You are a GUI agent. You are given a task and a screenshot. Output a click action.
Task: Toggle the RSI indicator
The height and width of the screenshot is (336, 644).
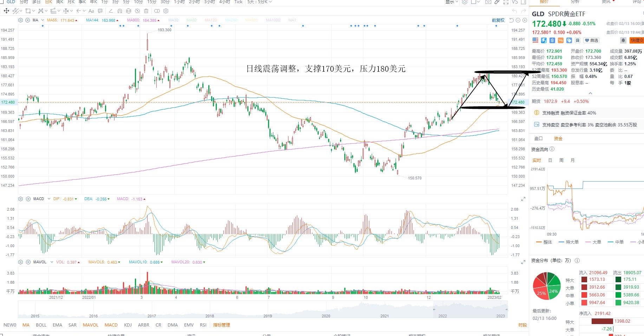(203, 325)
